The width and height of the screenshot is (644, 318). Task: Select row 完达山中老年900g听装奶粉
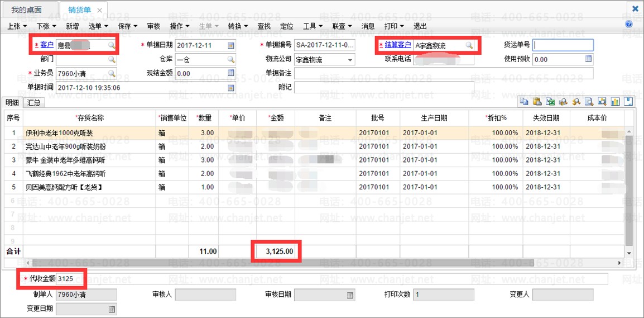pyautogui.click(x=315, y=146)
